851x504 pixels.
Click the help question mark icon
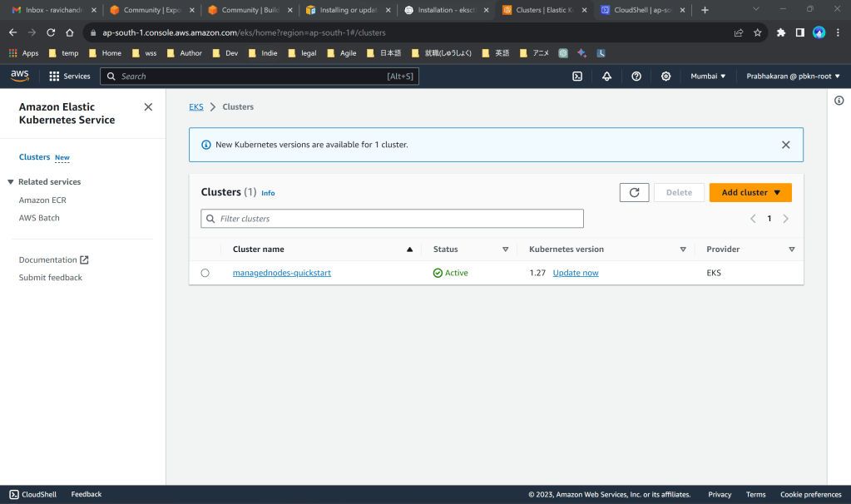click(636, 76)
